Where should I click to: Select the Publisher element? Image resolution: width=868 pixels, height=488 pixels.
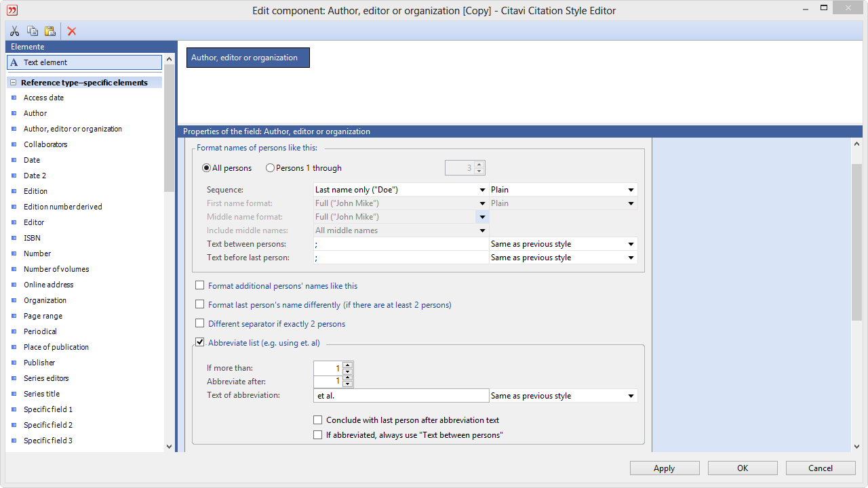[x=39, y=363]
